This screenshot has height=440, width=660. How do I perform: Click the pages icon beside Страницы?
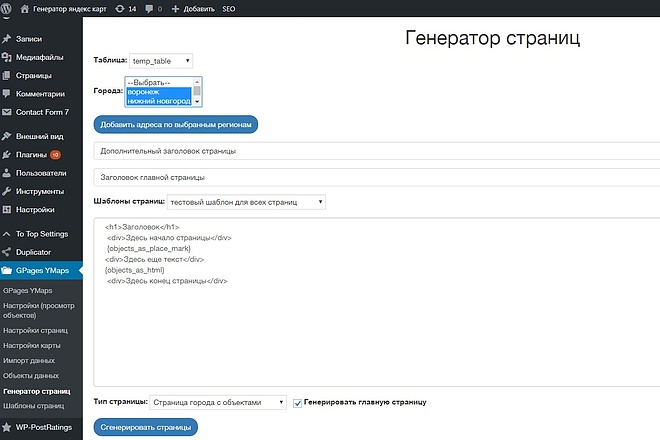point(6,75)
